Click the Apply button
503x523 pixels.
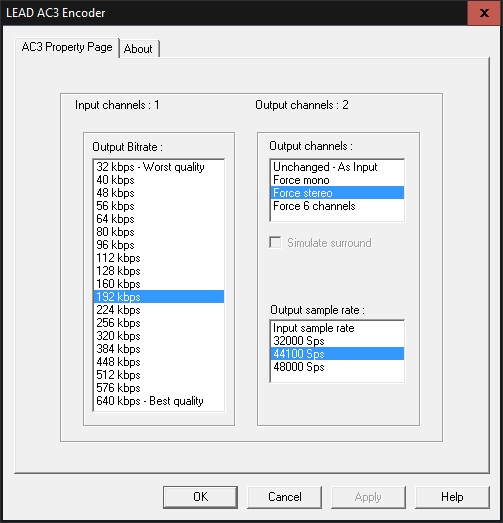click(368, 497)
